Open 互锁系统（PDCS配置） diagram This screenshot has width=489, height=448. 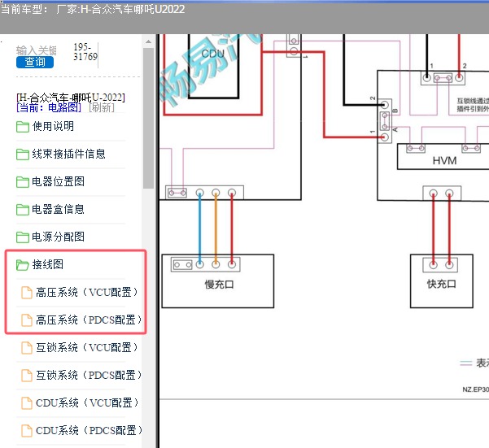click(89, 375)
